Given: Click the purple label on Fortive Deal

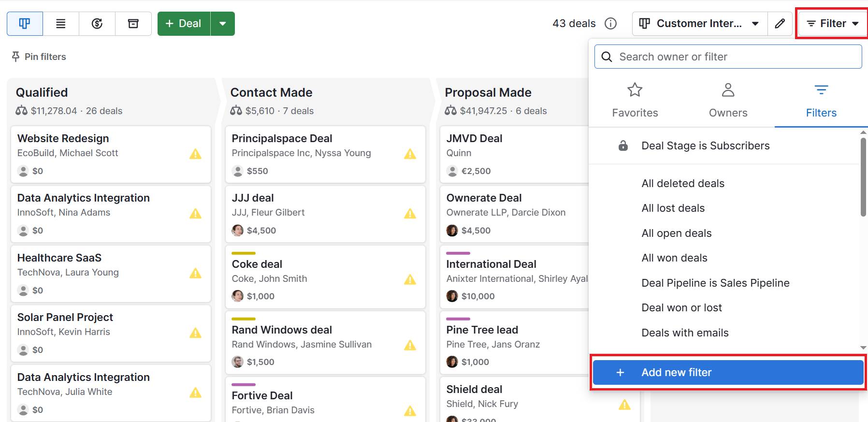Looking at the screenshot, I should 244,385.
